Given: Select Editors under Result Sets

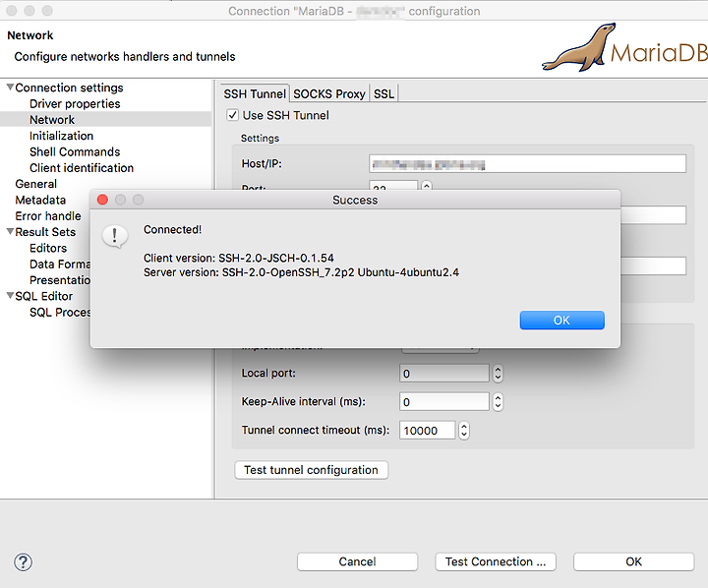Looking at the screenshot, I should coord(48,248).
